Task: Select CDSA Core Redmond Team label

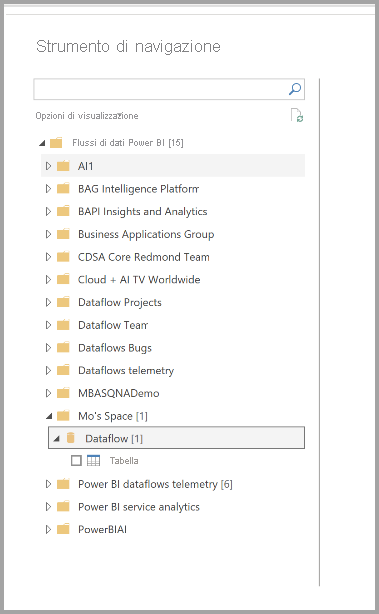Action: pos(144,257)
